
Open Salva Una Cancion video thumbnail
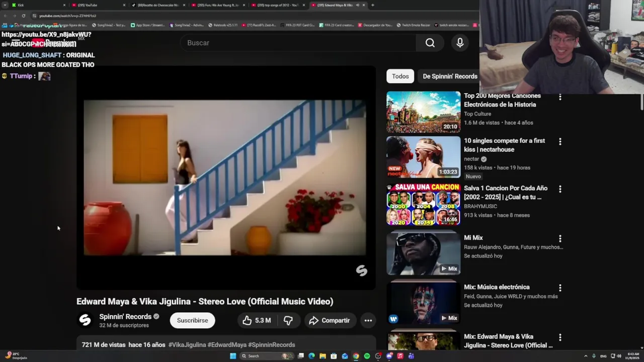[423, 204]
